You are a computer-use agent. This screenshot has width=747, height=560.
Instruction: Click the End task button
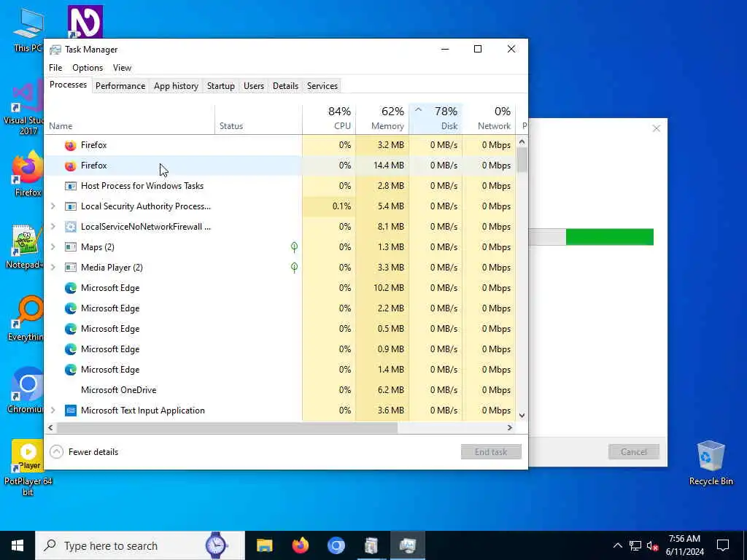(x=491, y=452)
